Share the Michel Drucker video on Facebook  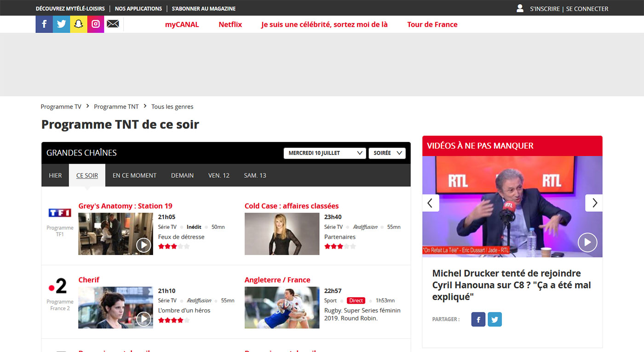(x=478, y=319)
